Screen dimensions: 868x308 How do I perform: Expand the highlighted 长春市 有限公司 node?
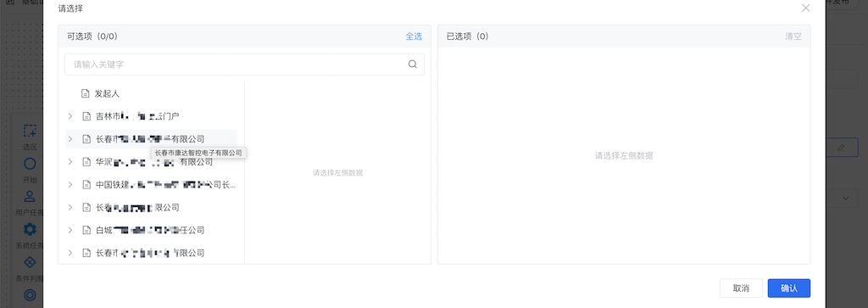click(x=70, y=139)
